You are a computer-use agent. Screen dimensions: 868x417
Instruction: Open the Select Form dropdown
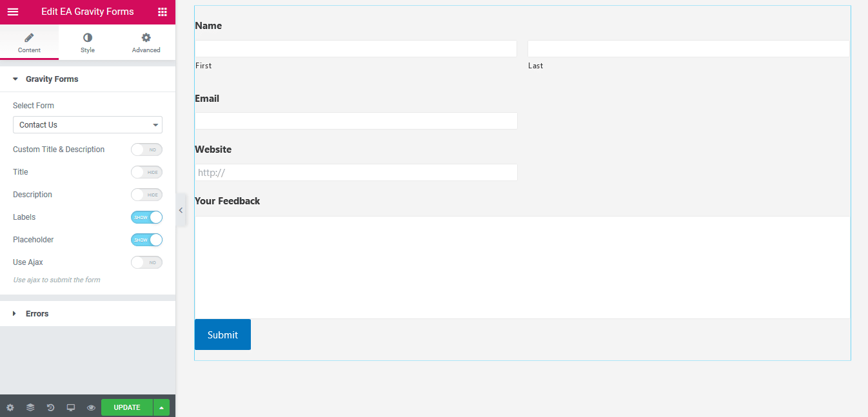click(87, 124)
